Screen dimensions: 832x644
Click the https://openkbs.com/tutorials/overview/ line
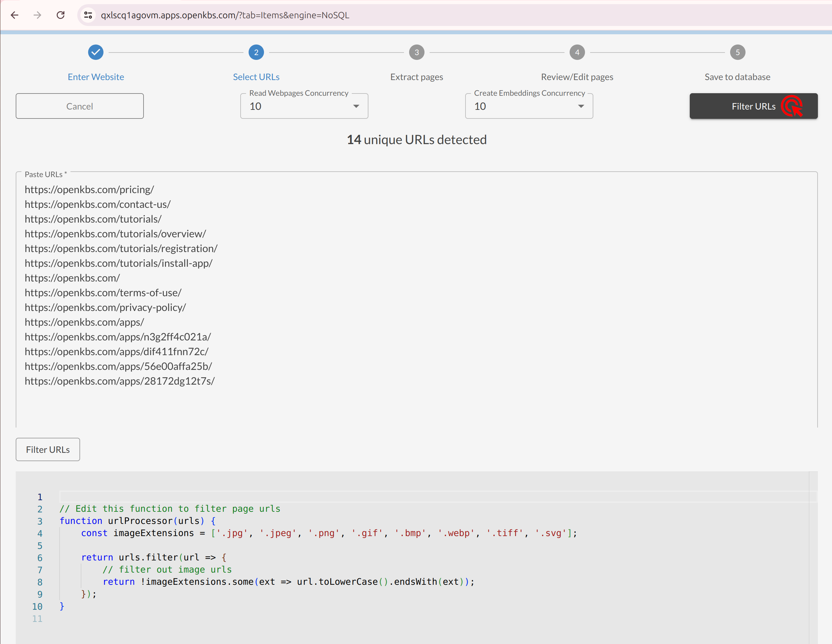[x=115, y=233]
